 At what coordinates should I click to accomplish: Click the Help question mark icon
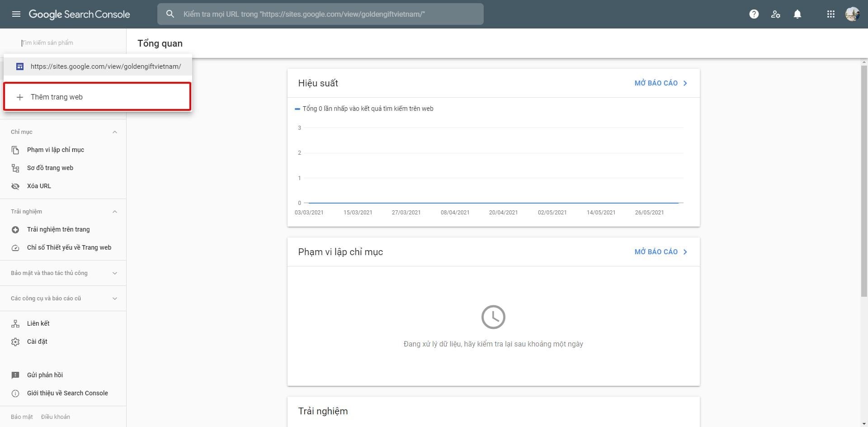tap(754, 14)
